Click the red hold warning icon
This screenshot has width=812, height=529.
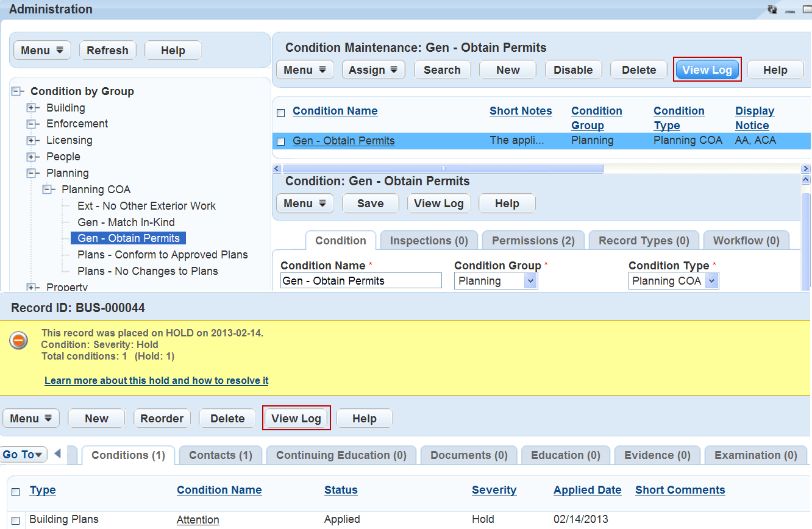[19, 341]
